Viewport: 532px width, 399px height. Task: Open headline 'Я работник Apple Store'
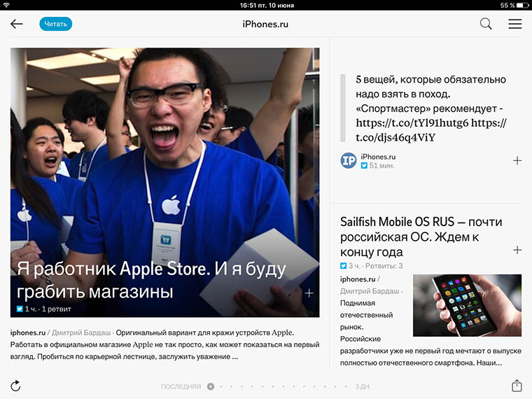click(151, 280)
